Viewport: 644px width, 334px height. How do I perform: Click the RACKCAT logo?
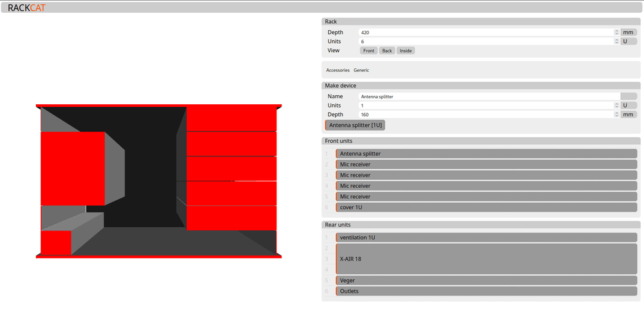coord(26,8)
